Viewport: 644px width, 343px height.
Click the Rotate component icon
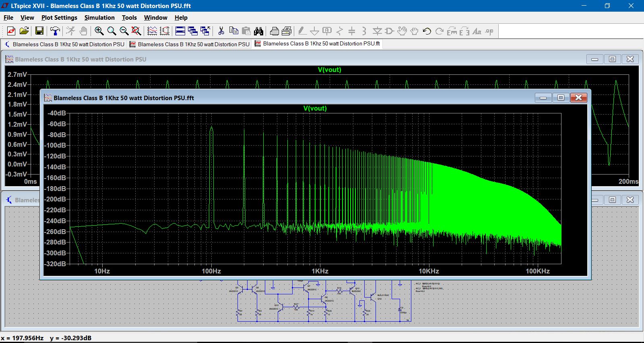(x=452, y=31)
